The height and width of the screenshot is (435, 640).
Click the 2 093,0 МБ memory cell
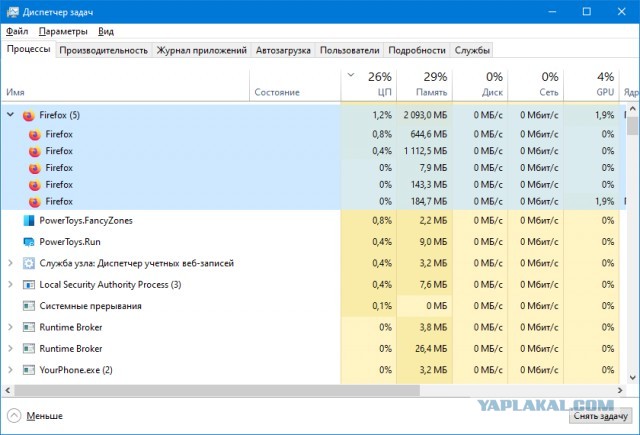point(425,115)
